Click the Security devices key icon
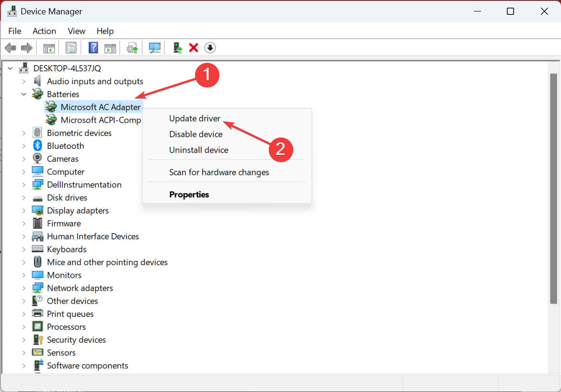This screenshot has height=392, width=561. pyautogui.click(x=37, y=339)
